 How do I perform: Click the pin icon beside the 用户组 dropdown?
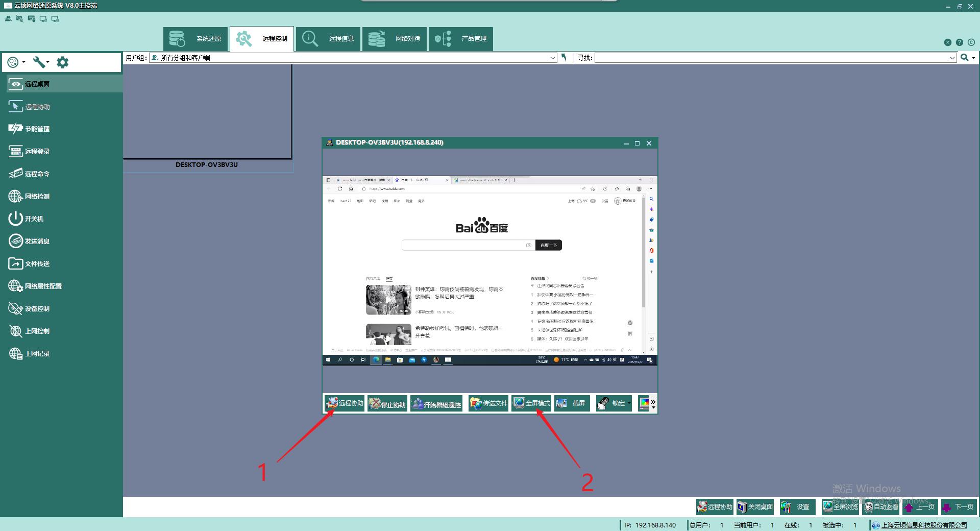point(564,58)
